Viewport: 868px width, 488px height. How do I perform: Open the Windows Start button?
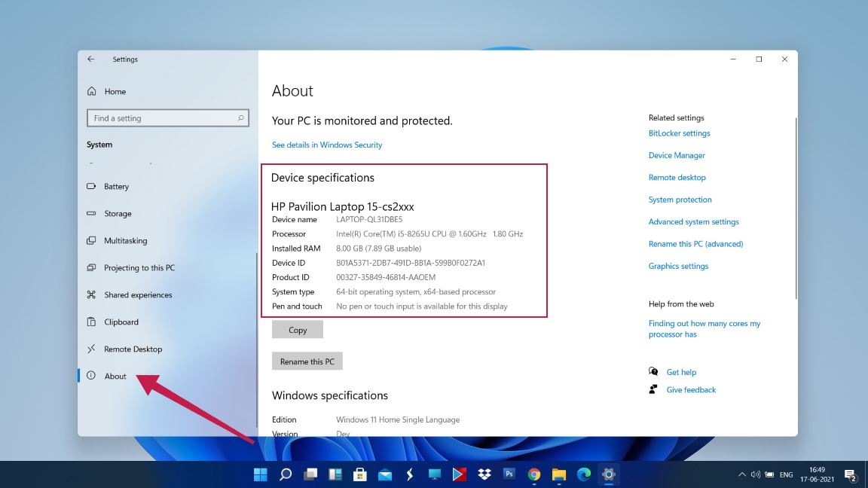coord(260,474)
